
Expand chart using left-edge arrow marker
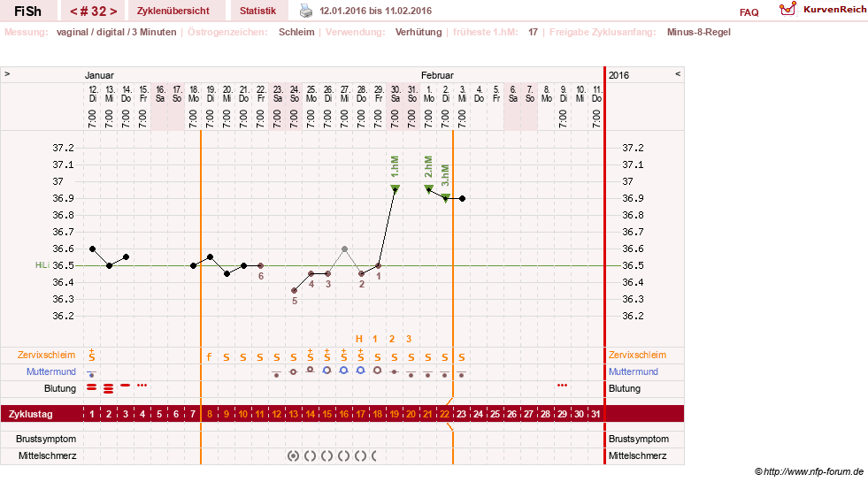(7, 73)
